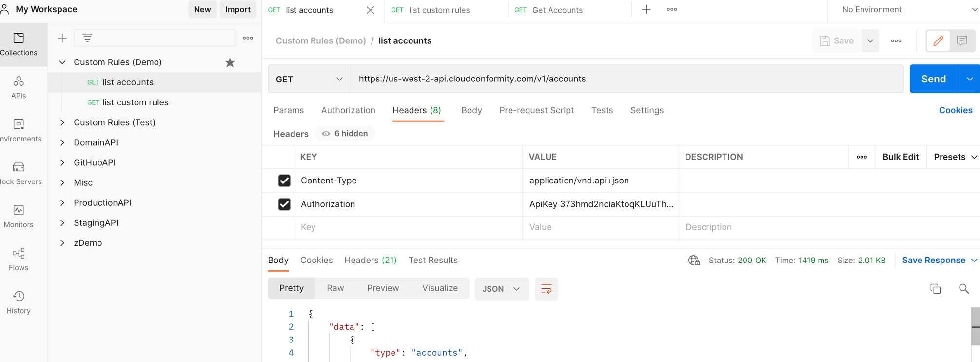Open the comments icon beside the pencil

pos(961,41)
